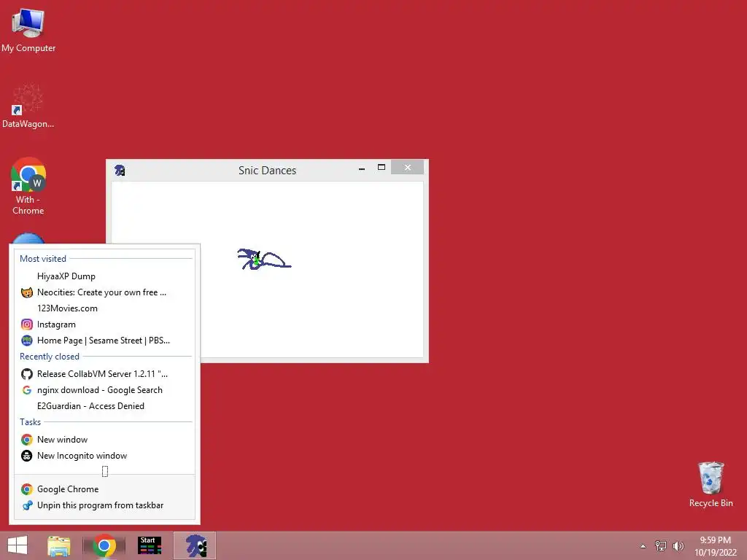This screenshot has height=560, width=747.
Task: Choose New window task
Action: tap(104, 440)
